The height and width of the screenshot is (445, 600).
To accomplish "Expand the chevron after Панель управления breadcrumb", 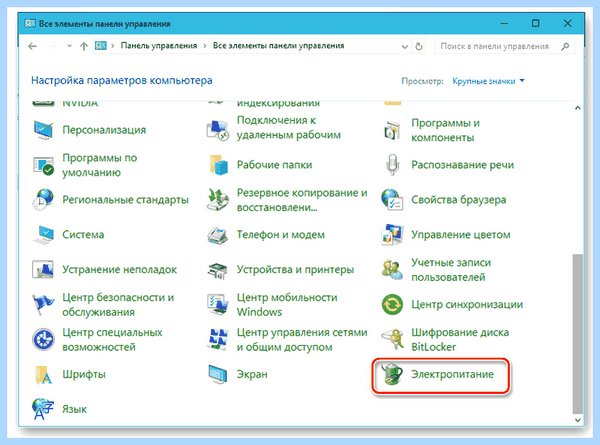I will click(x=205, y=46).
